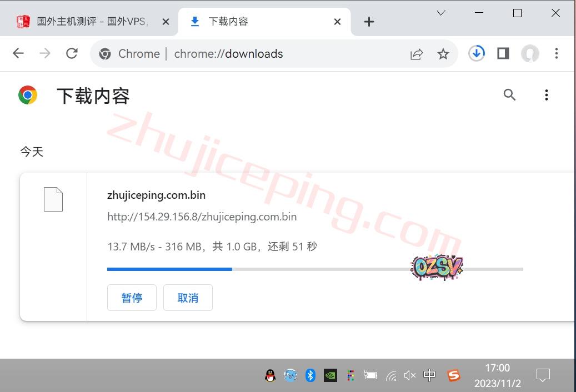
Task: Click the browser back arrow
Action: pyautogui.click(x=18, y=53)
